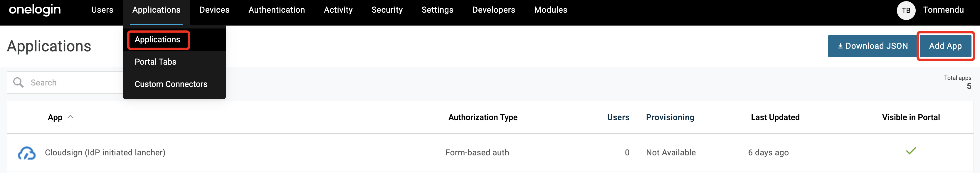
Task: Sort by Authorization Type column
Action: (483, 117)
